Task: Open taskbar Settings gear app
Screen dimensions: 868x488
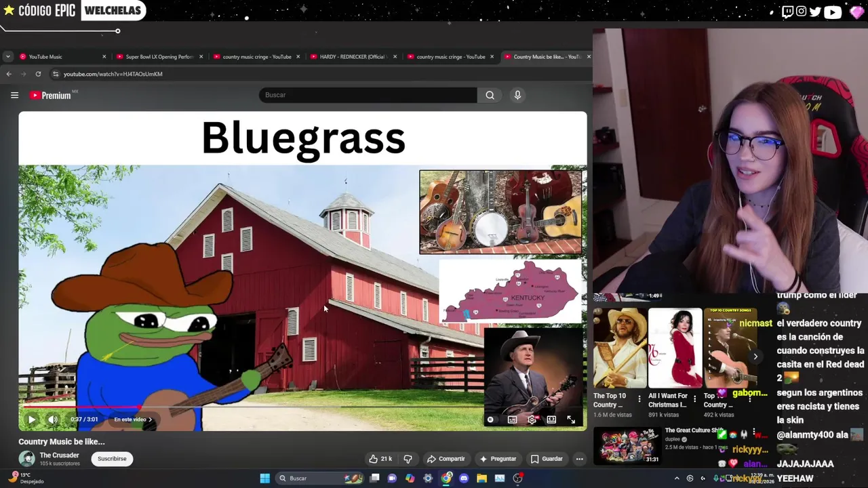Action: (427, 479)
